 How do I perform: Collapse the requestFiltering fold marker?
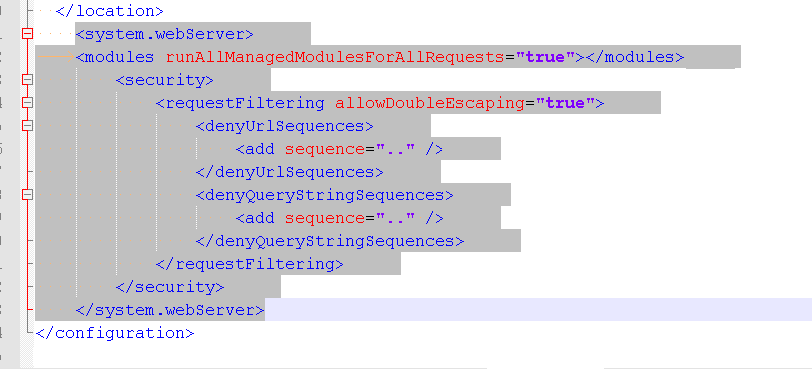27,103
